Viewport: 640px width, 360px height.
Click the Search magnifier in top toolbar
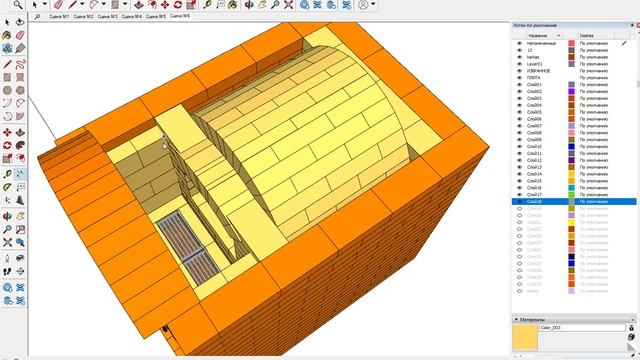[18, 5]
